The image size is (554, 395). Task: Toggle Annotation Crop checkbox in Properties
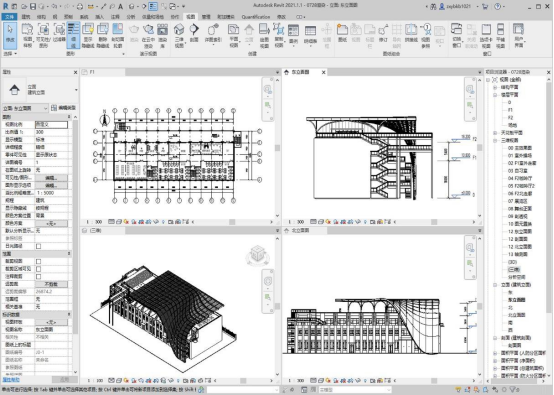(x=39, y=277)
